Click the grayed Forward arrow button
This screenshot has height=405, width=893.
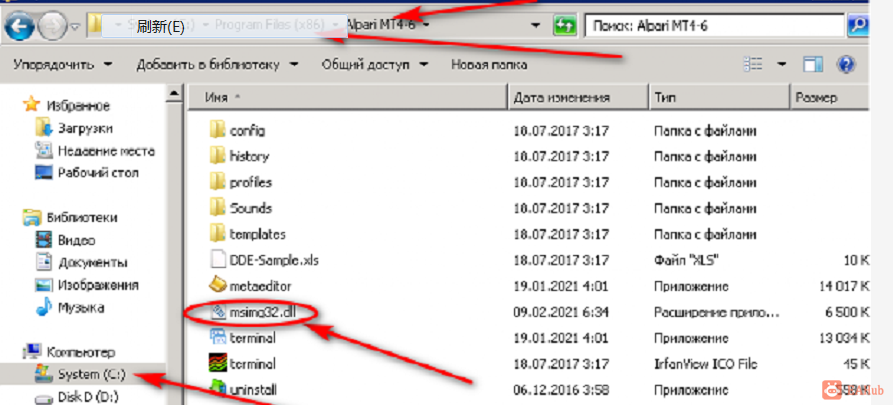tap(53, 26)
